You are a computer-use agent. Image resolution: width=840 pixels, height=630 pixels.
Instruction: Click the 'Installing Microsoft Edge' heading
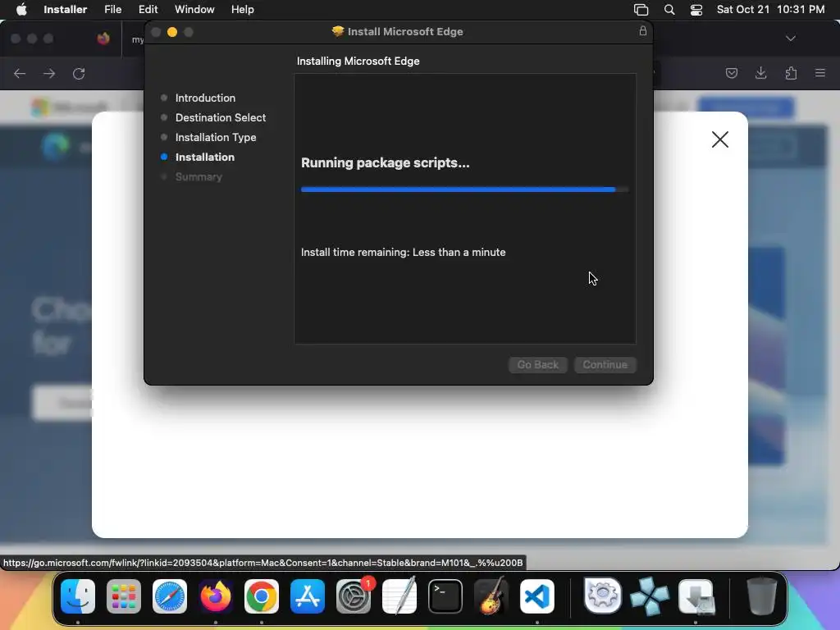(x=358, y=61)
